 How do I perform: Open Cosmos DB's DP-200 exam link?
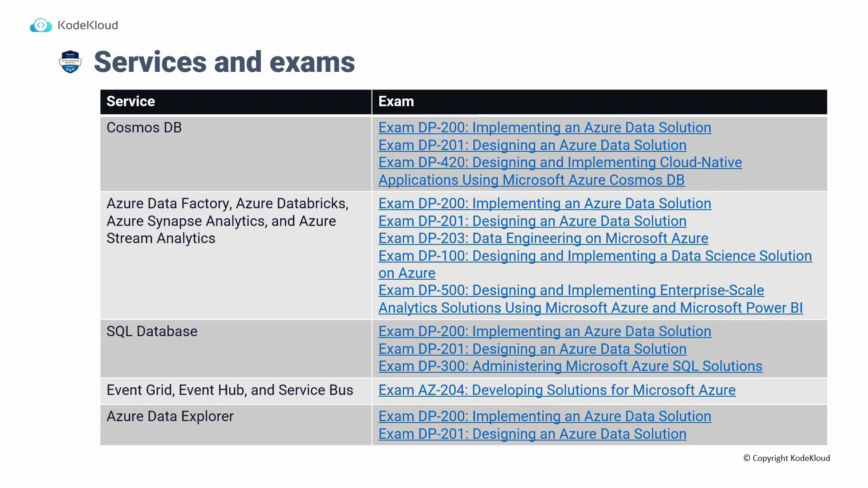point(544,128)
